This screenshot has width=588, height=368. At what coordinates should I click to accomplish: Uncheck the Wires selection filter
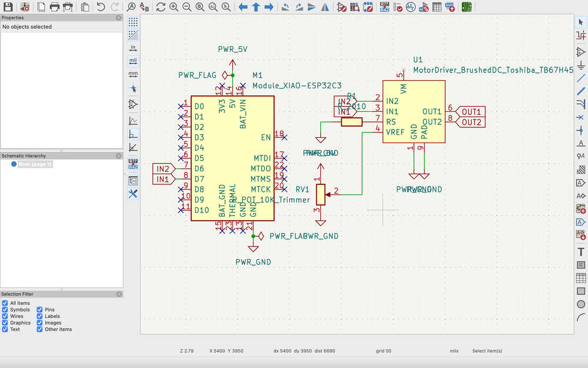coord(5,316)
